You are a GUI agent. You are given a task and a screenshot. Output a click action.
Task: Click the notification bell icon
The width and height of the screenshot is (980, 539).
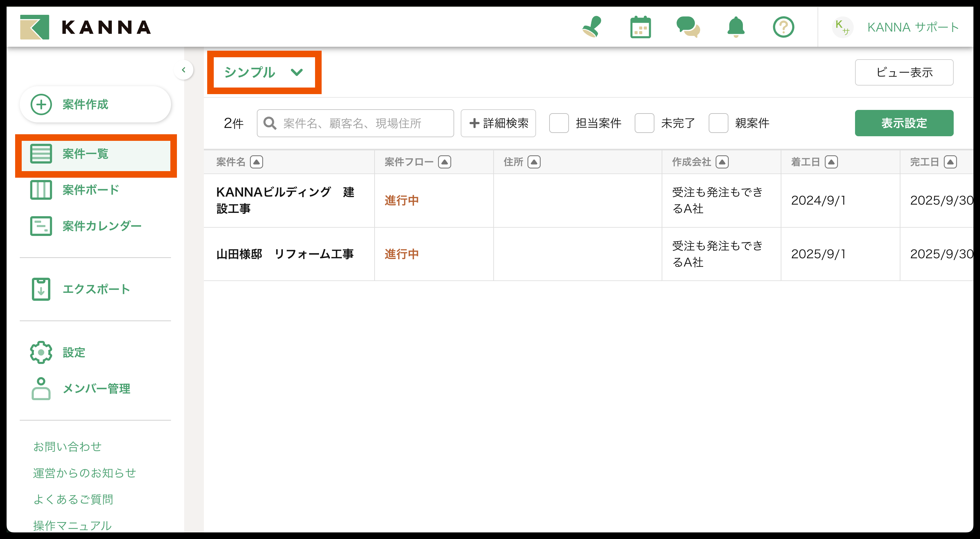click(736, 27)
